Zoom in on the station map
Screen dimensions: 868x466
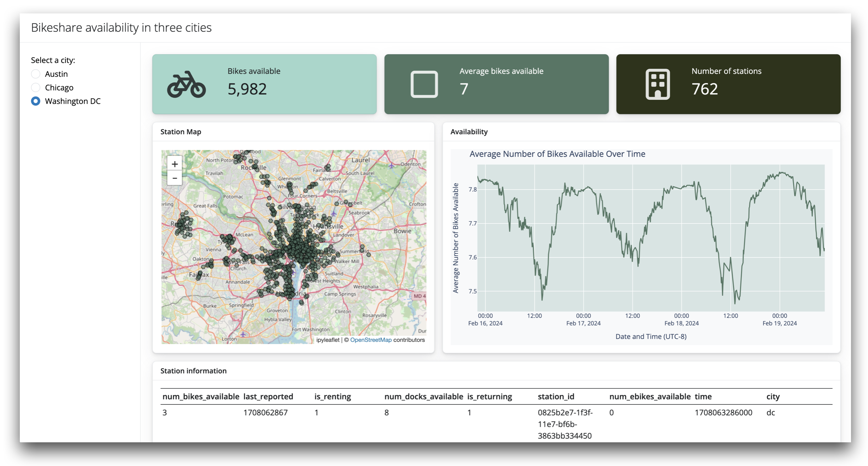point(174,164)
